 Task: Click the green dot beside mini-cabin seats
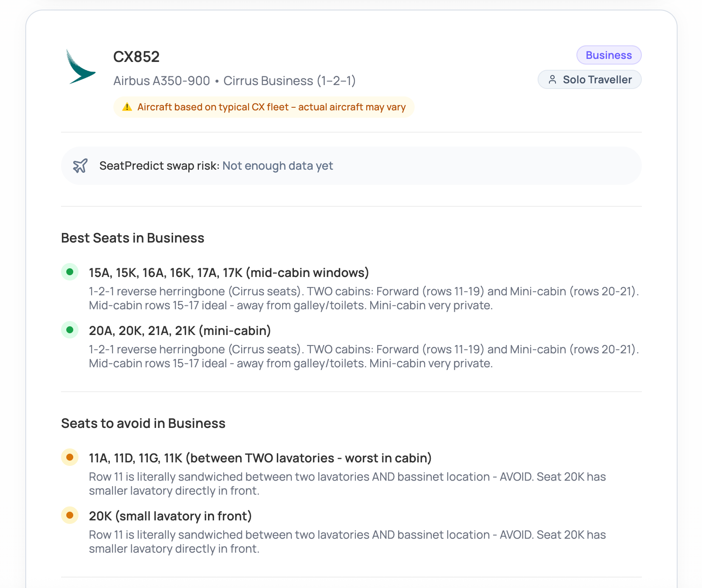(70, 329)
